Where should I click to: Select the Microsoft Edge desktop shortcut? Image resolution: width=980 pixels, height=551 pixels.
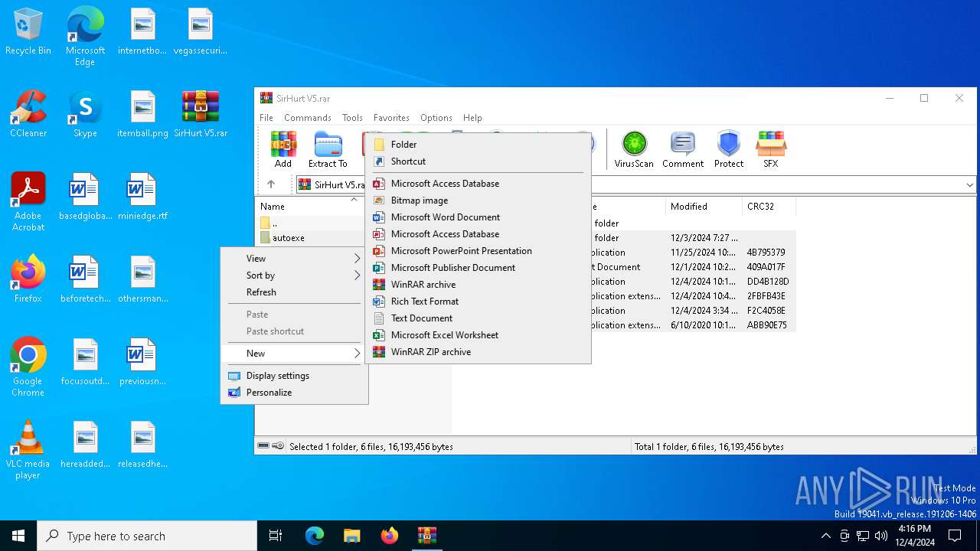(x=85, y=37)
